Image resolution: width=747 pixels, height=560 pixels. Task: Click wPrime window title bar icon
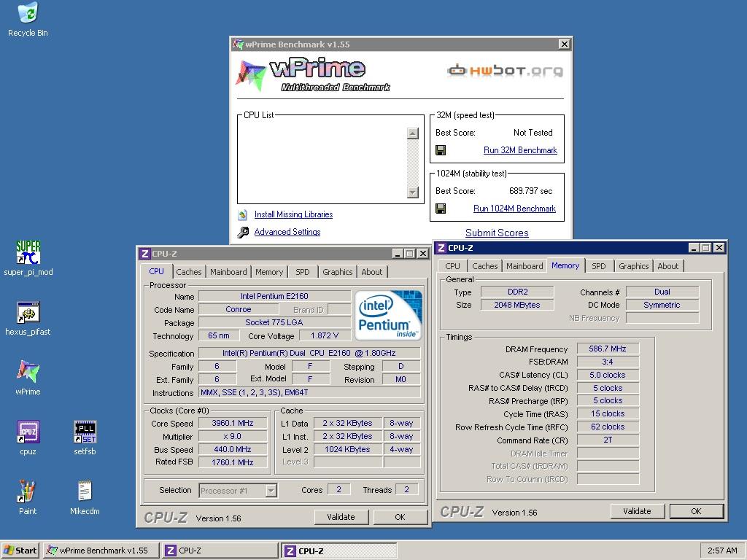click(238, 44)
